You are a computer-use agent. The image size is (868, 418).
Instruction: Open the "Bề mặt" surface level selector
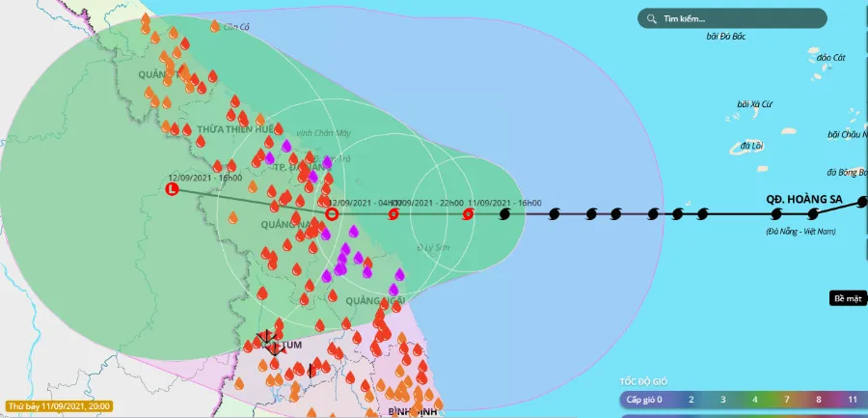tap(845, 298)
